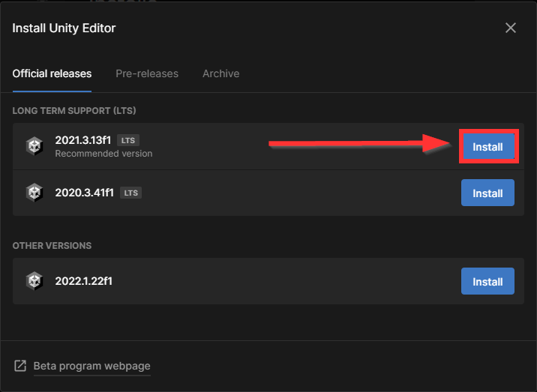
Task: Close the Install Unity Editor dialog
Action: point(511,28)
